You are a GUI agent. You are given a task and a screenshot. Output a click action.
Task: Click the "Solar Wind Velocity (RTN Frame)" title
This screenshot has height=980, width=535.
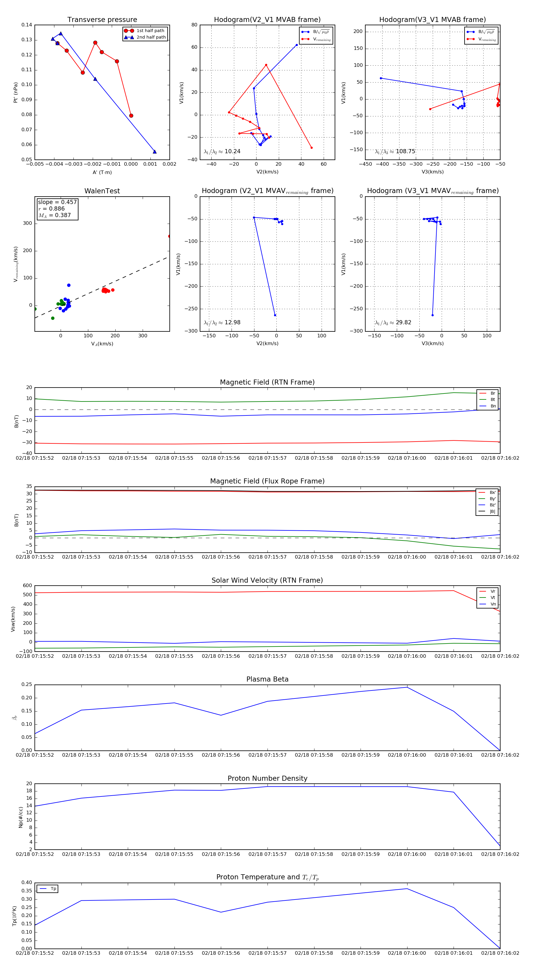point(267,580)
